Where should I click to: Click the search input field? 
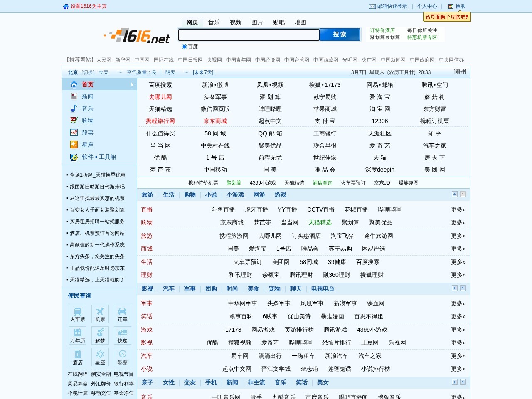(x=248, y=34)
